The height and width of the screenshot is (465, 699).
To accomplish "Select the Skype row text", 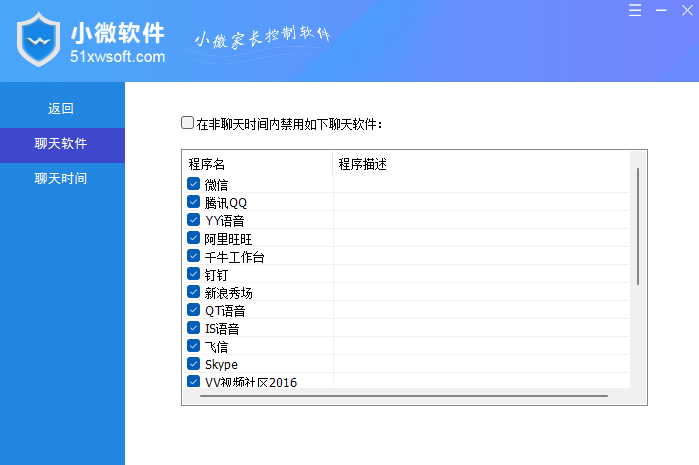I will (221, 365).
